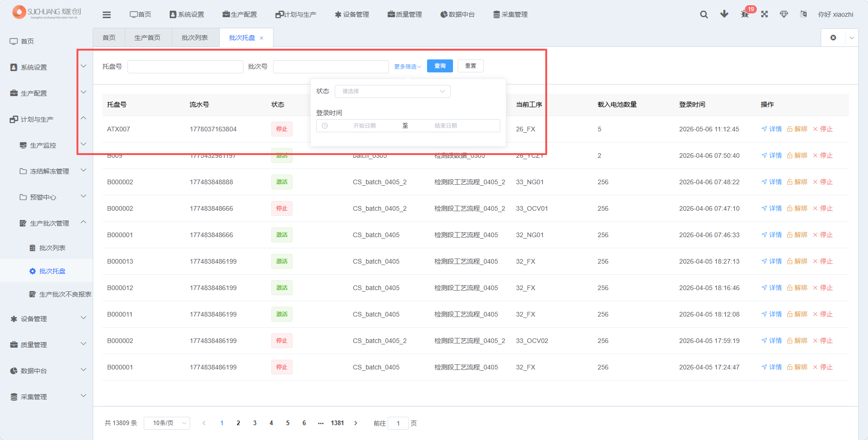
Task: Collapse 计划与生产 in the sidebar
Action: coord(46,119)
